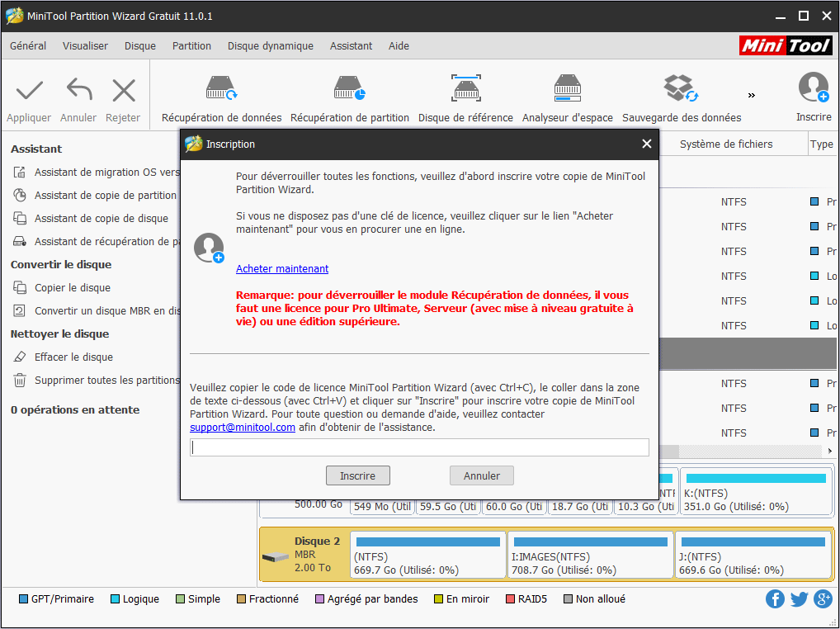The height and width of the screenshot is (629, 840).
Task: Select the J: partition block
Action: click(753, 555)
